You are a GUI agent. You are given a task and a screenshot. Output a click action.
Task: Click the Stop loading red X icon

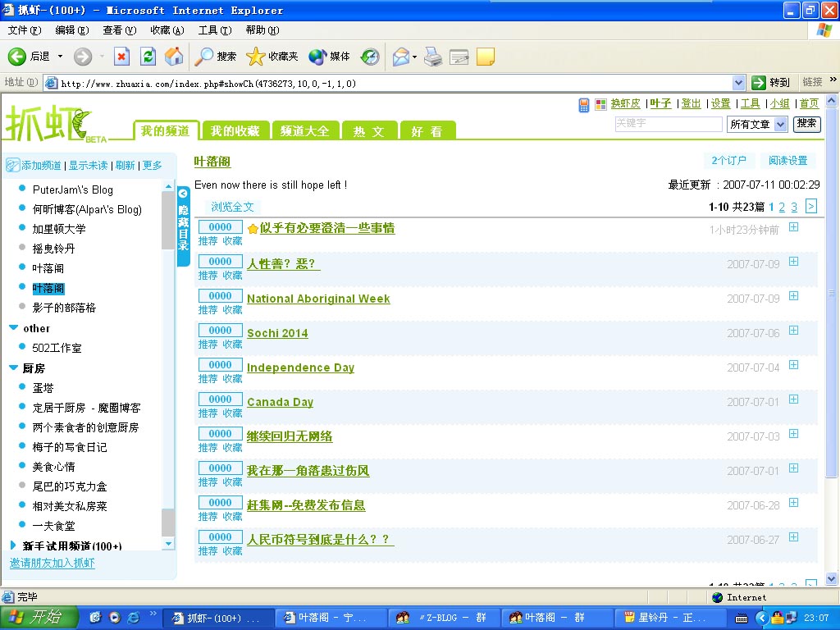[121, 57]
